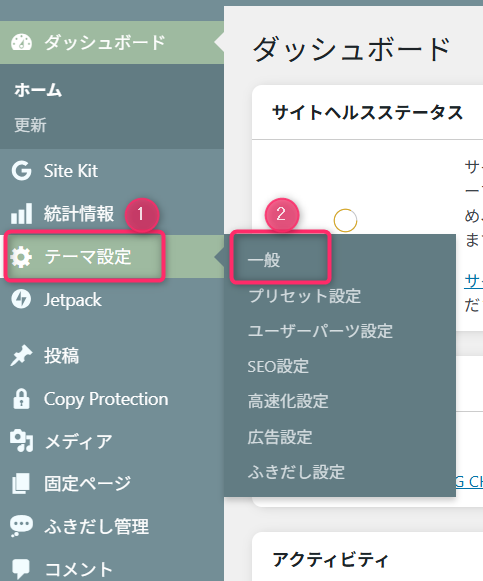
Task: Go to the 投稿 menu label
Action: (61, 356)
